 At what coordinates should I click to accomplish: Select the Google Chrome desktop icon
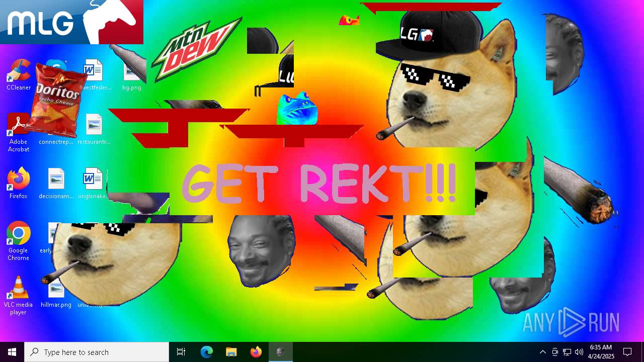(18, 241)
